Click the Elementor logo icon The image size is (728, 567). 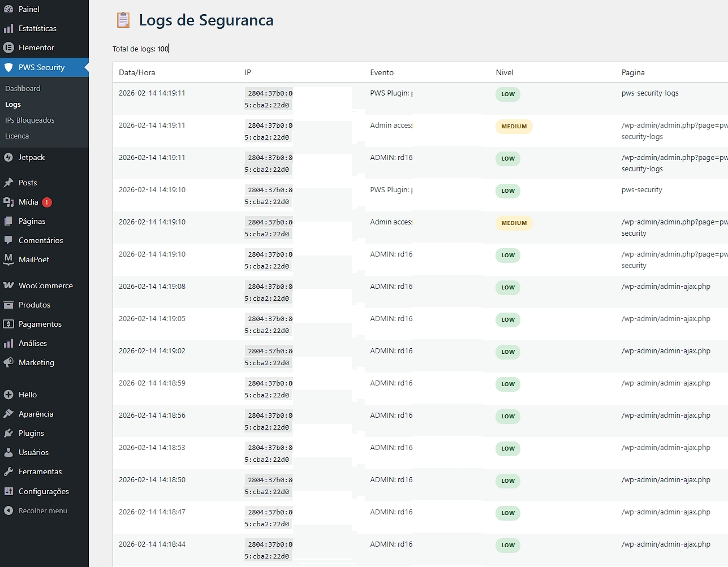point(8,47)
